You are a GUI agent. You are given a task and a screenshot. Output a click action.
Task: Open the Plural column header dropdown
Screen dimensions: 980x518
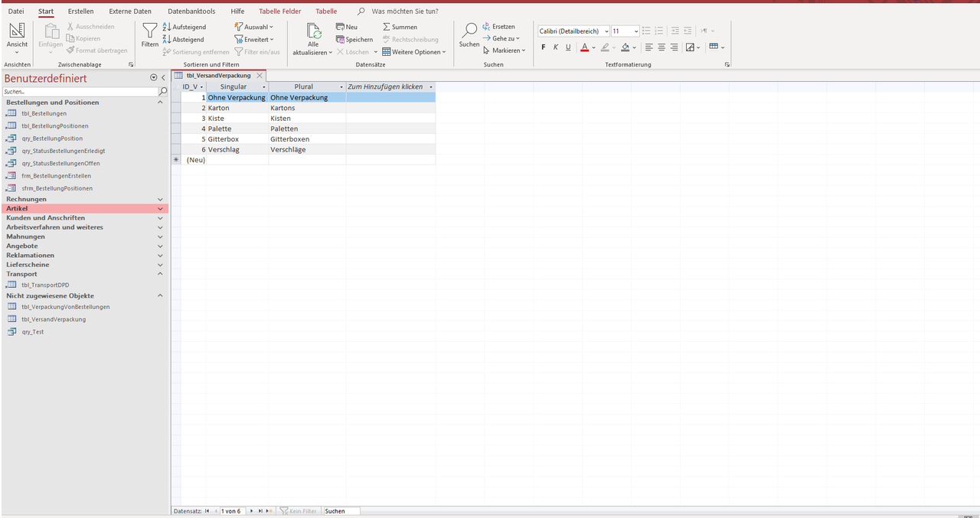[341, 87]
